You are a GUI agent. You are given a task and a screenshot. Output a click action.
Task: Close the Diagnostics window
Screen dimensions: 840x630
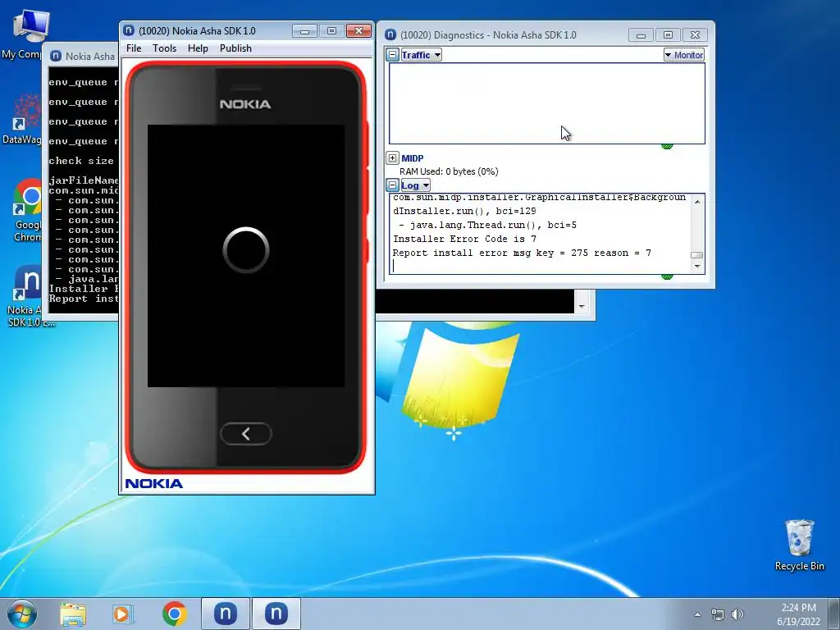pyautogui.click(x=696, y=35)
